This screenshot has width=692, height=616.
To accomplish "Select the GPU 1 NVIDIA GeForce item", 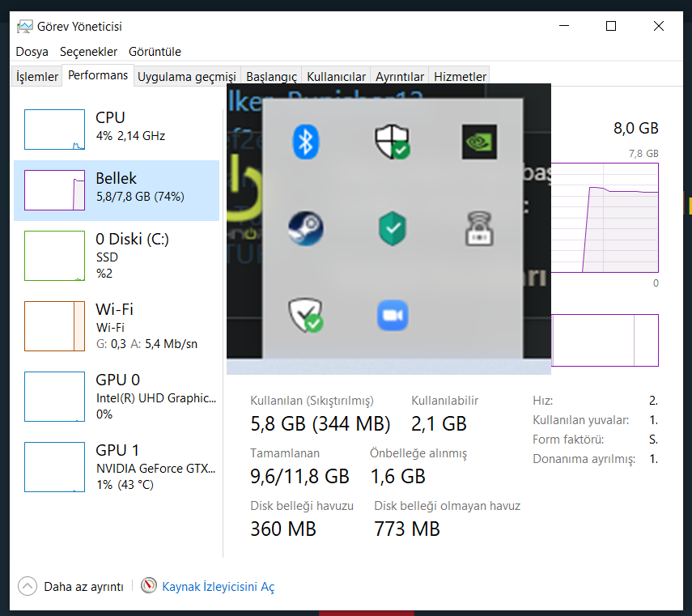I will pyautogui.click(x=117, y=467).
